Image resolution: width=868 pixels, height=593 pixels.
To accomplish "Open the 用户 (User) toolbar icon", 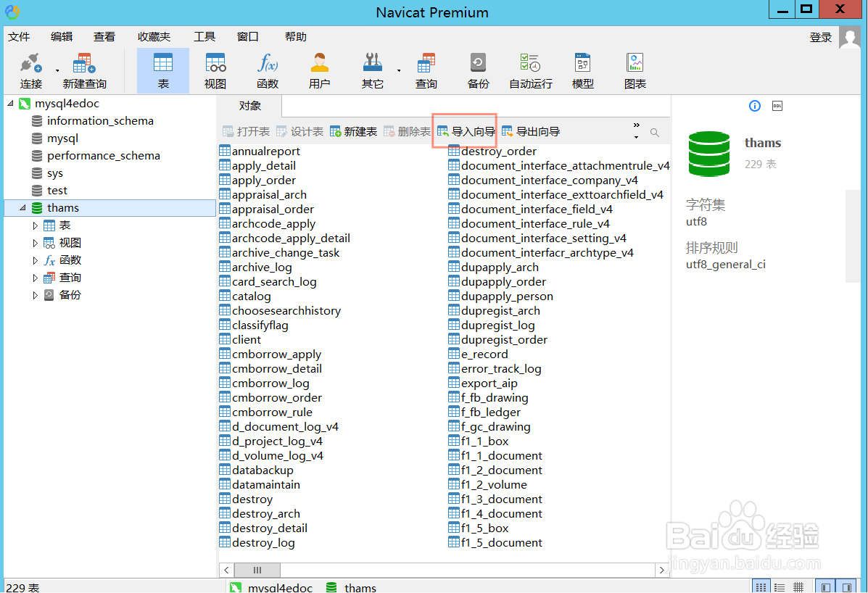I will [x=319, y=71].
